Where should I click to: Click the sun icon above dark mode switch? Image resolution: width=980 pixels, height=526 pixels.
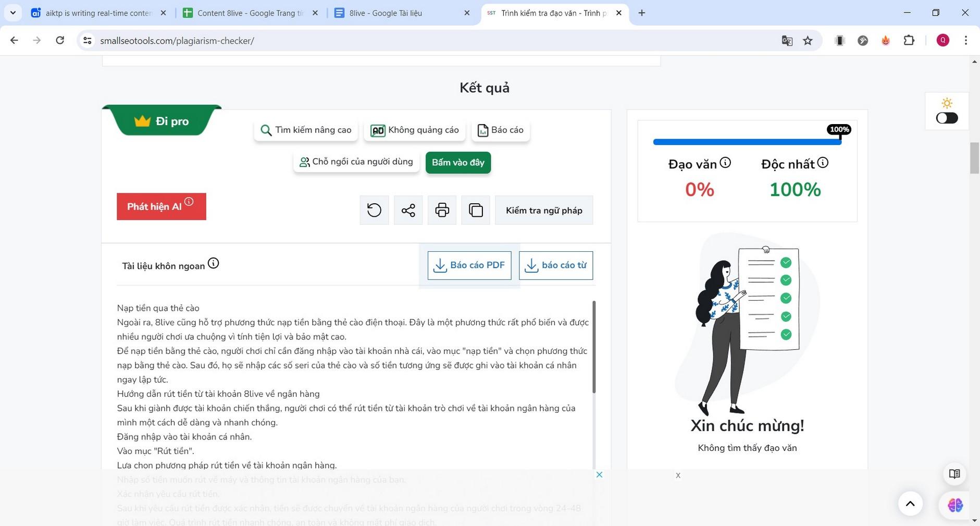947,103
